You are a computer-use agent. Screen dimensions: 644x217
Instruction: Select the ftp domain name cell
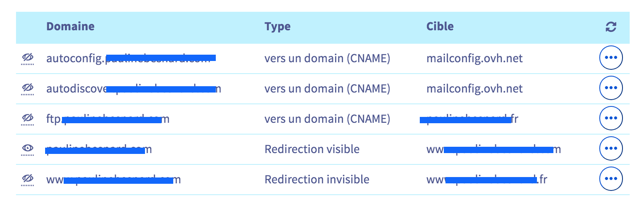pyautogui.click(x=107, y=119)
